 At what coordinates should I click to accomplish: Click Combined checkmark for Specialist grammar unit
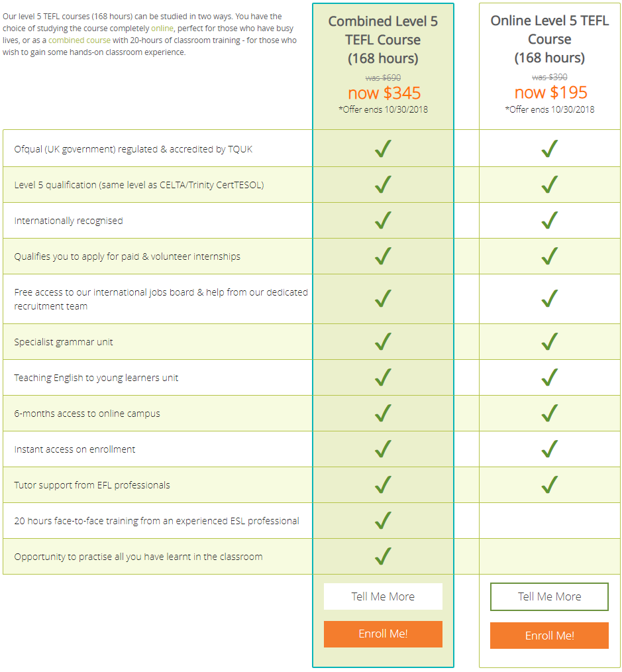[x=383, y=341]
